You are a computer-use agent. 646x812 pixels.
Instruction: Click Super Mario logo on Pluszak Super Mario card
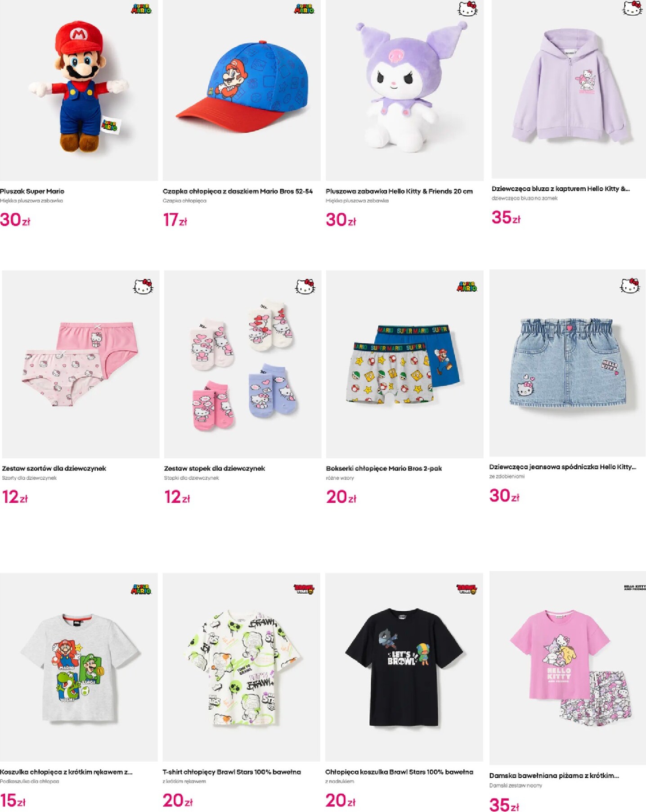coord(141,9)
